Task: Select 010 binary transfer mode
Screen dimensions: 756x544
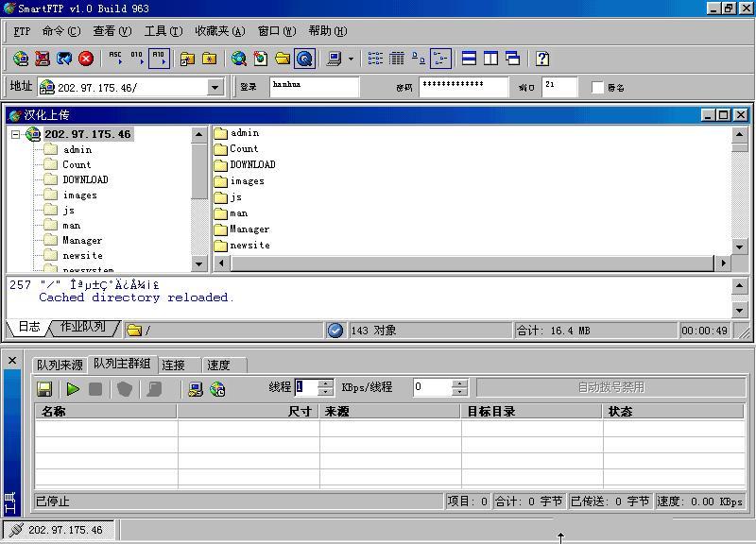Action: [136, 59]
